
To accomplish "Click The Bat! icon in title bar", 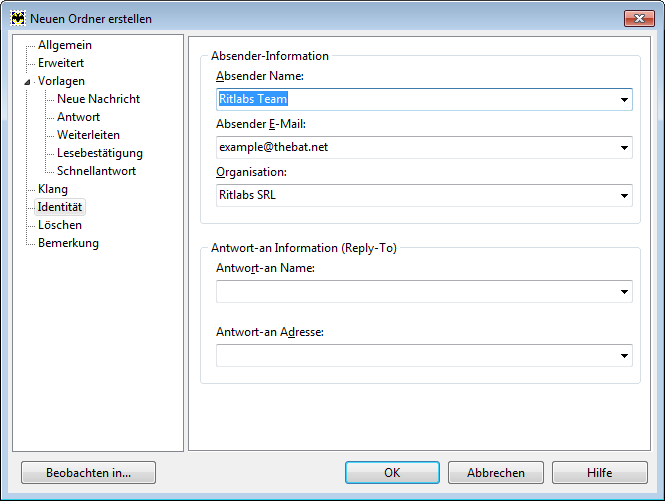I will pos(18,18).
